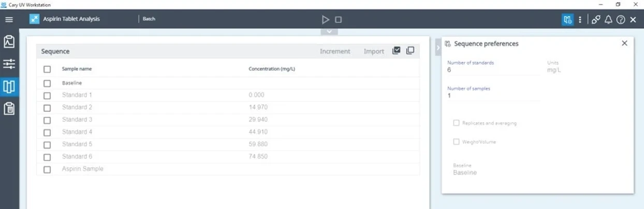Click the Import button
The width and height of the screenshot is (644, 209).
(374, 51)
